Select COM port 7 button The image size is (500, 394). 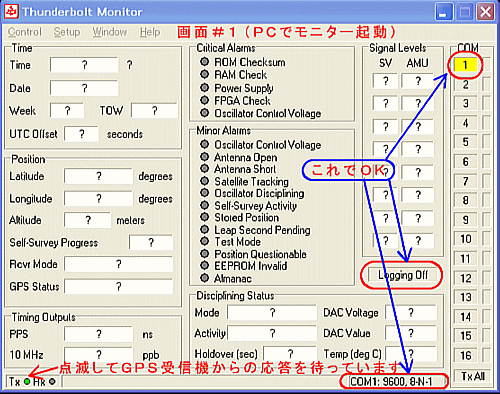click(x=465, y=181)
